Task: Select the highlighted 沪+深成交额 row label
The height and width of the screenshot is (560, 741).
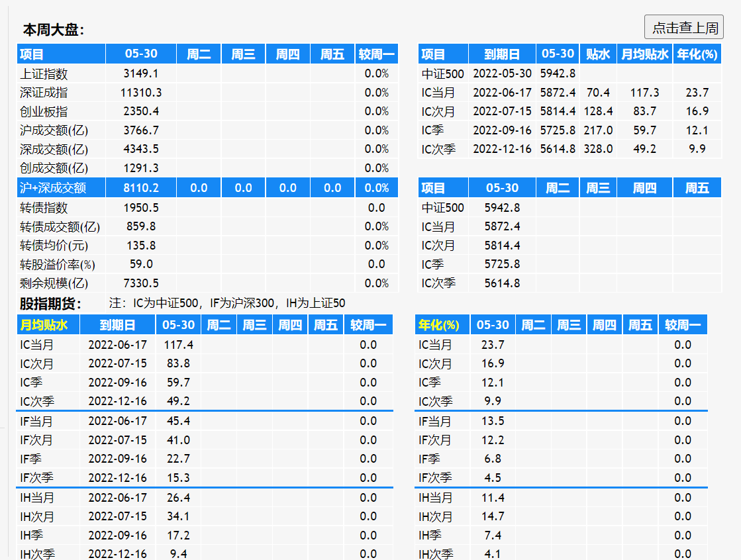Action: click(53, 188)
